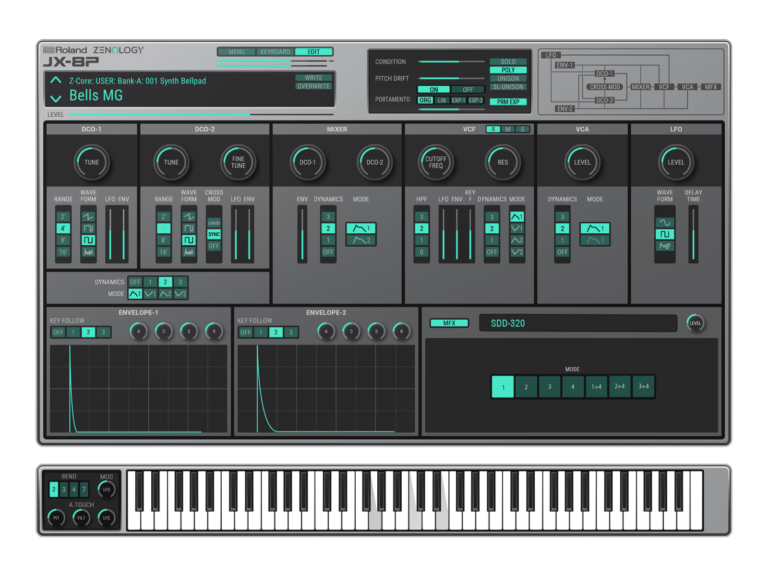Turn portamento ON
This screenshot has height=576, width=768.
point(433,90)
